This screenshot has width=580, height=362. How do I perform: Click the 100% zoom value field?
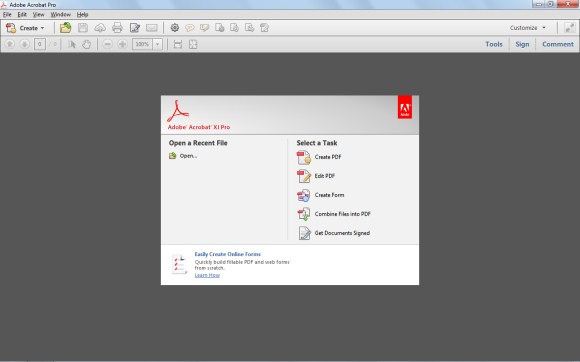(x=142, y=44)
